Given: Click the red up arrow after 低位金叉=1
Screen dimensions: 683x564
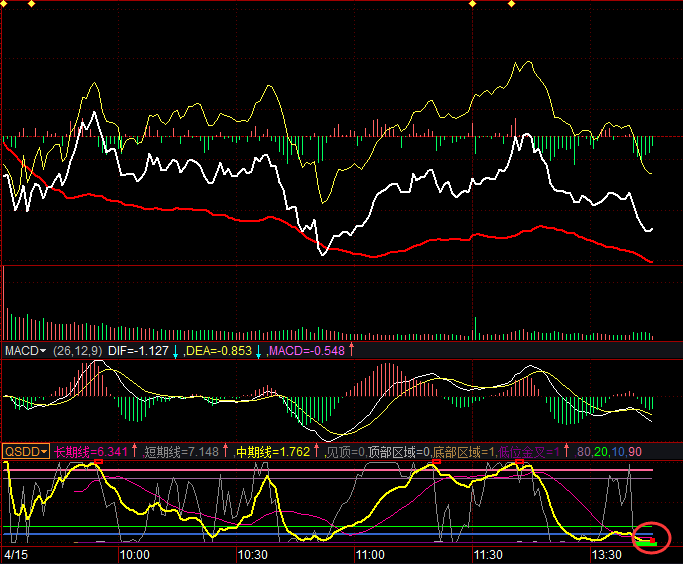Looking at the screenshot, I should click(x=566, y=451).
